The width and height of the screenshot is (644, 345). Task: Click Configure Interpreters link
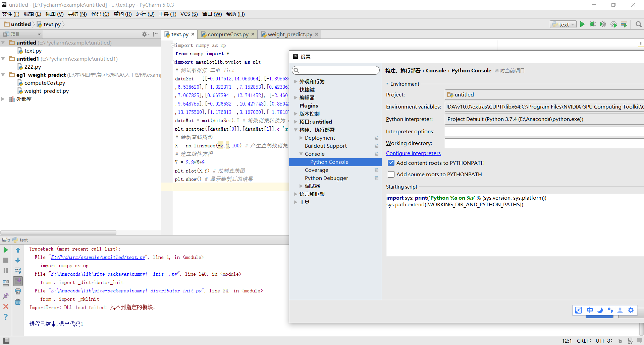413,153
